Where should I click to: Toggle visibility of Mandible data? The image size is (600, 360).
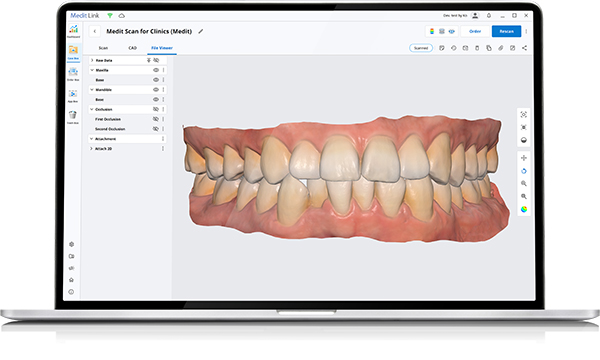point(156,90)
